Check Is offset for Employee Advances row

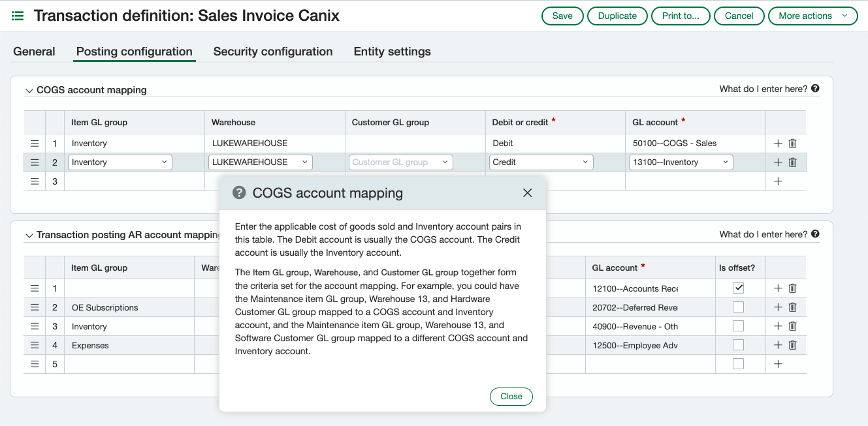738,345
